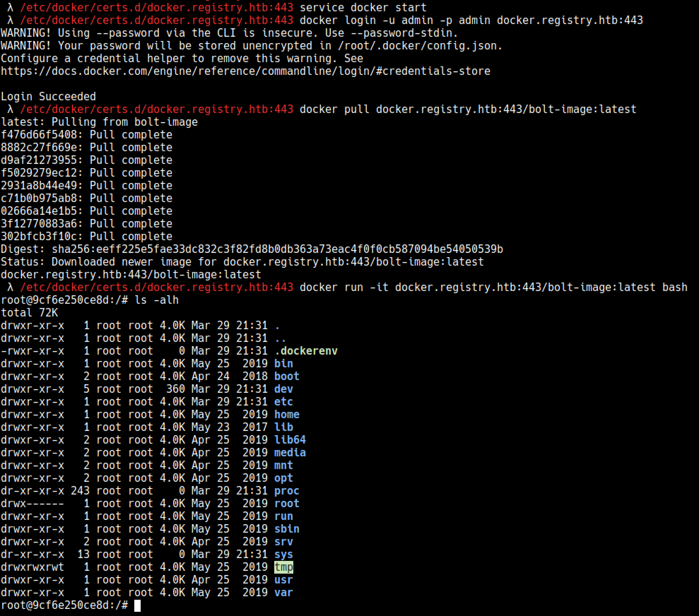
Task: Click the 'usr' directory name
Action: click(x=284, y=580)
